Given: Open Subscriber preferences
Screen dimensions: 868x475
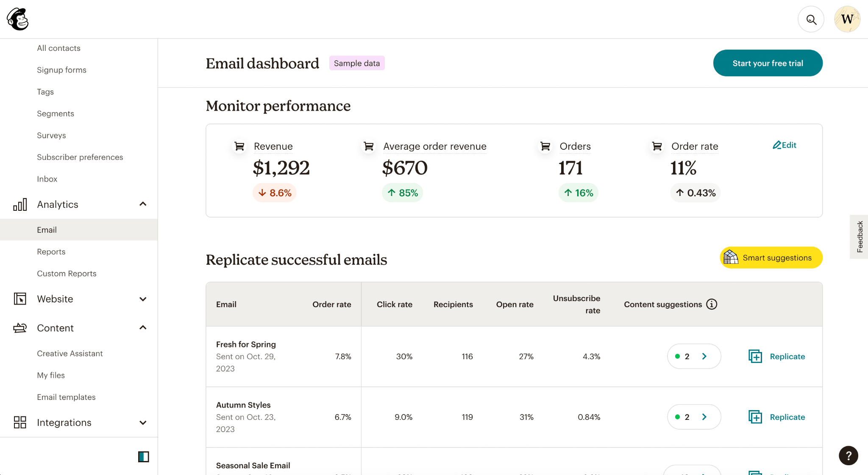Looking at the screenshot, I should tap(80, 157).
